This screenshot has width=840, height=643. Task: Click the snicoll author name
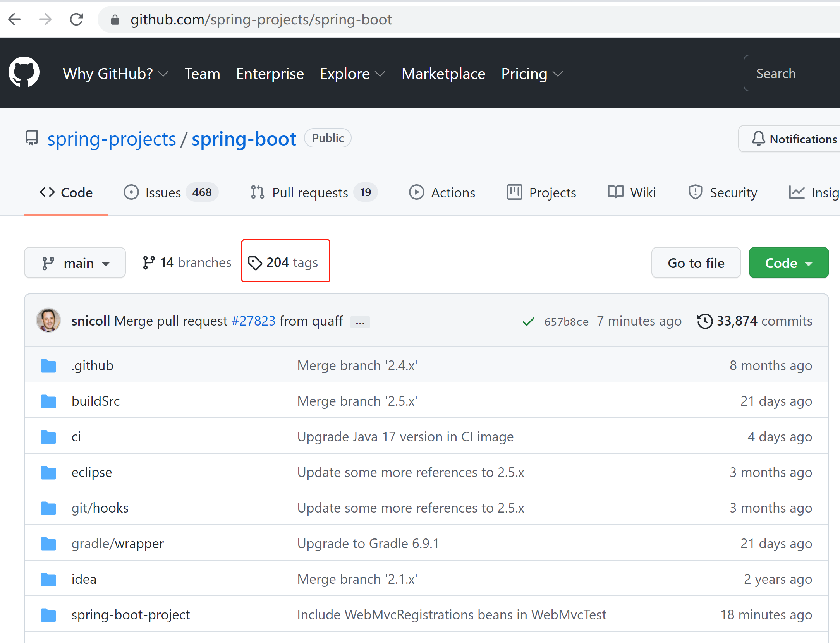91,321
